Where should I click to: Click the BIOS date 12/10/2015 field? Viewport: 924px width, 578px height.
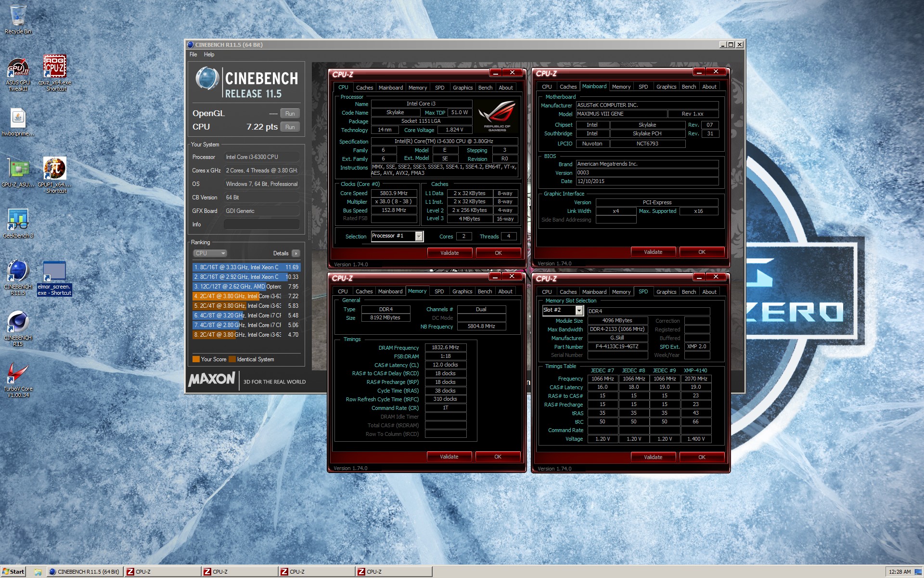tap(647, 181)
